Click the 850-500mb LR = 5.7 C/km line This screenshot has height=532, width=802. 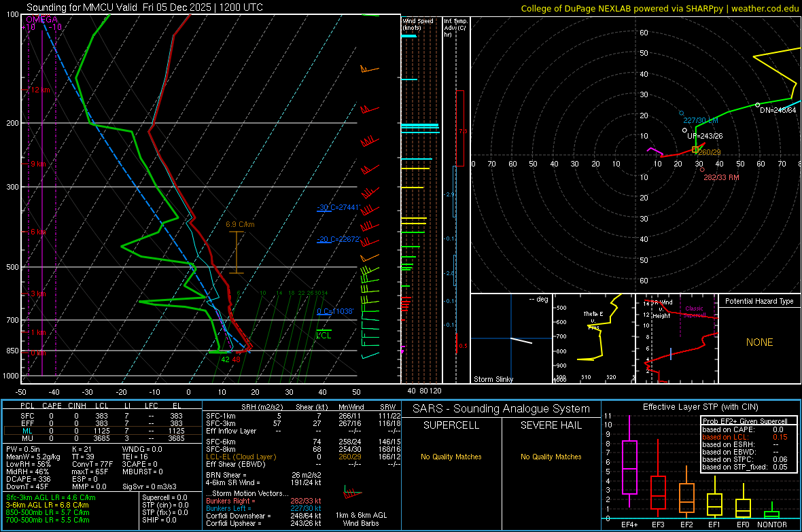tap(48, 512)
